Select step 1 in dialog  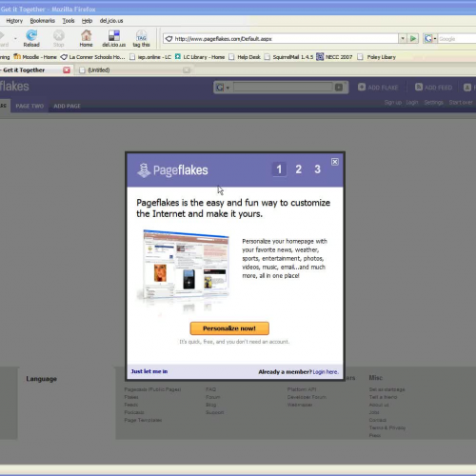[x=279, y=169]
